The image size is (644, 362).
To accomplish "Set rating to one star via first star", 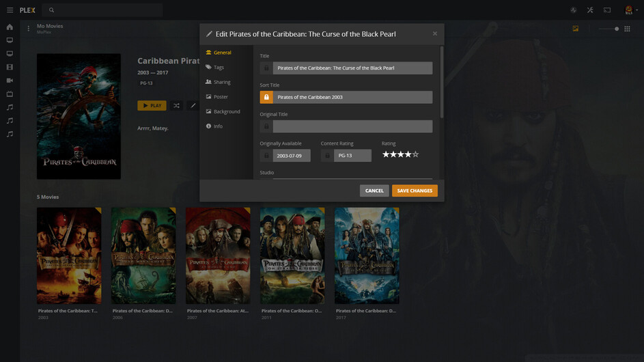I will click(x=386, y=154).
